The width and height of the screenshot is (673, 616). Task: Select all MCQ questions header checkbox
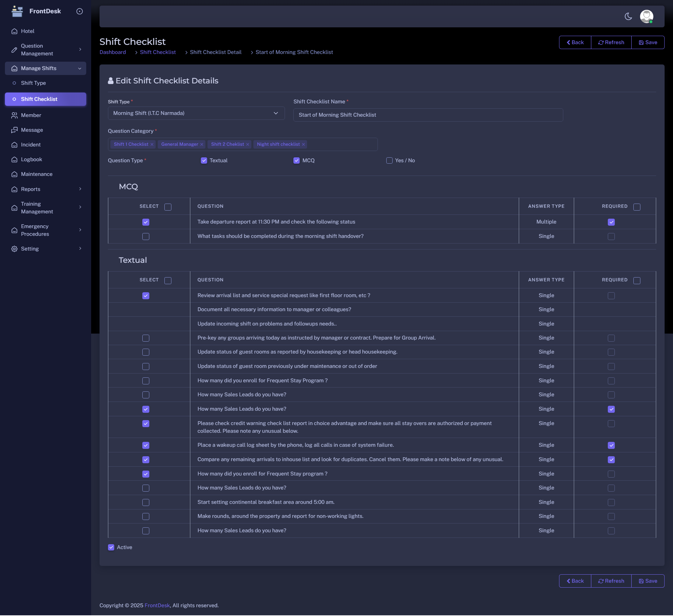[168, 207]
